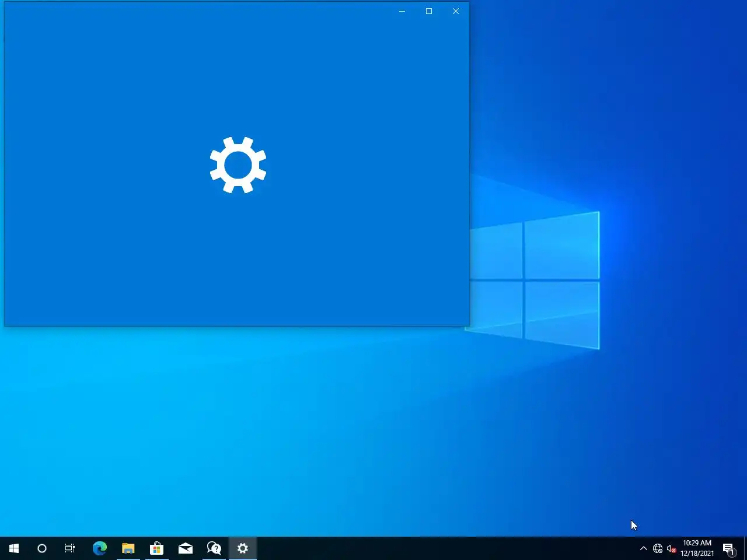Close the Settings window
Viewport: 747px width, 560px height.
[x=456, y=11]
